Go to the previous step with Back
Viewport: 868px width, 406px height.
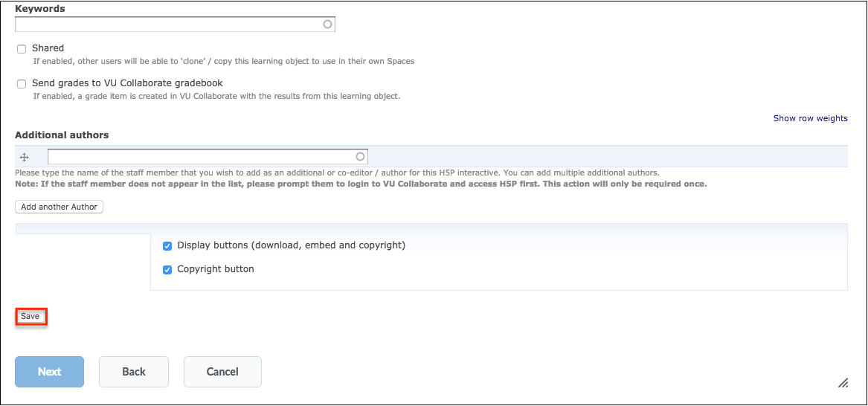coord(133,372)
